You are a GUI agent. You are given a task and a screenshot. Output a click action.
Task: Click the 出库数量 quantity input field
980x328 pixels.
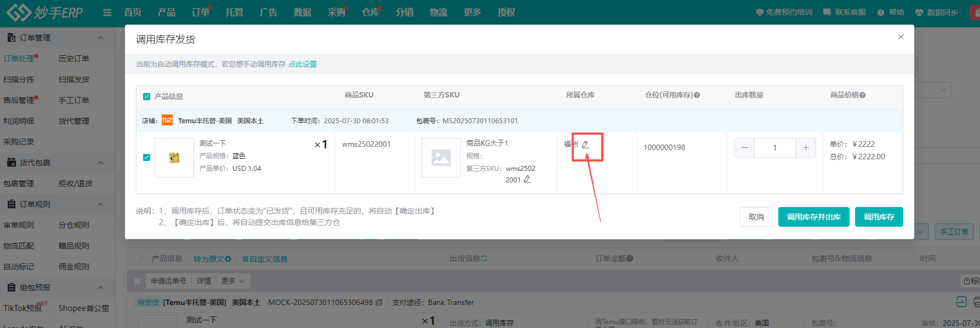[775, 148]
